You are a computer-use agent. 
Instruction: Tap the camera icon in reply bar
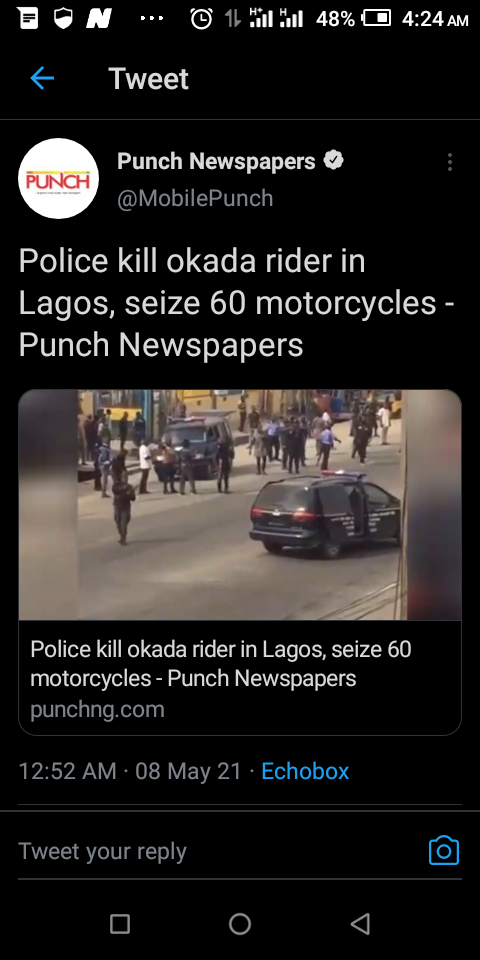coord(444,850)
